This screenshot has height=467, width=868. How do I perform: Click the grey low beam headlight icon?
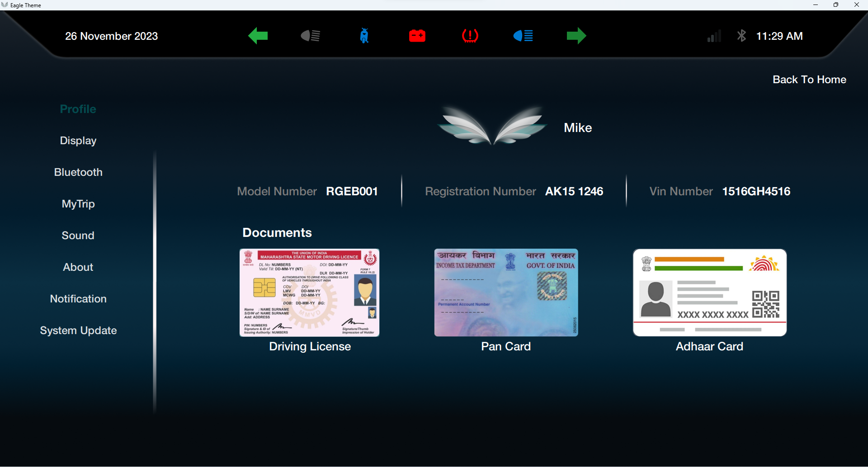311,36
